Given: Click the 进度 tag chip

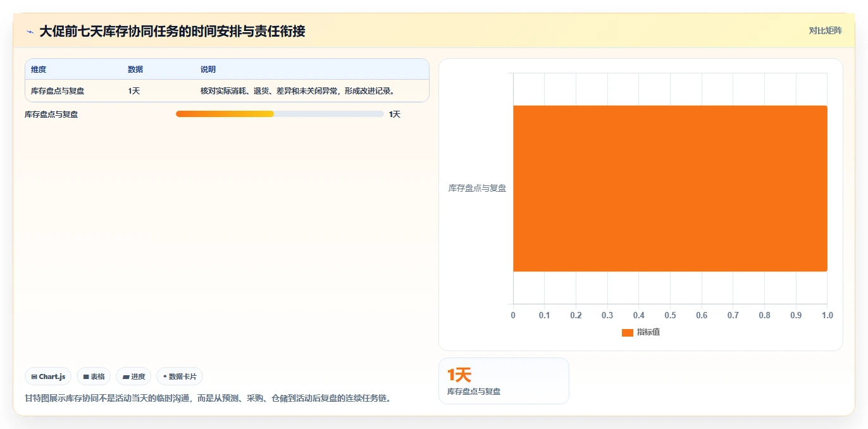Looking at the screenshot, I should click(x=133, y=376).
